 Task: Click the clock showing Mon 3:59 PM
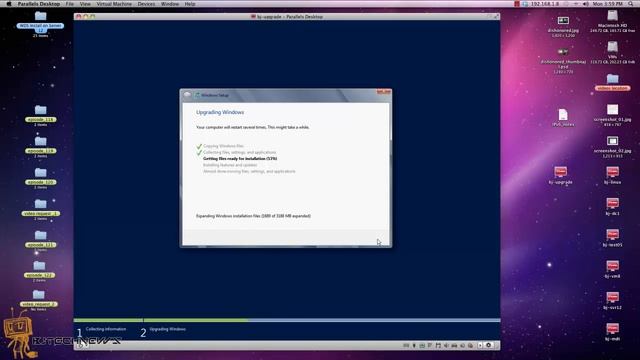pos(607,4)
